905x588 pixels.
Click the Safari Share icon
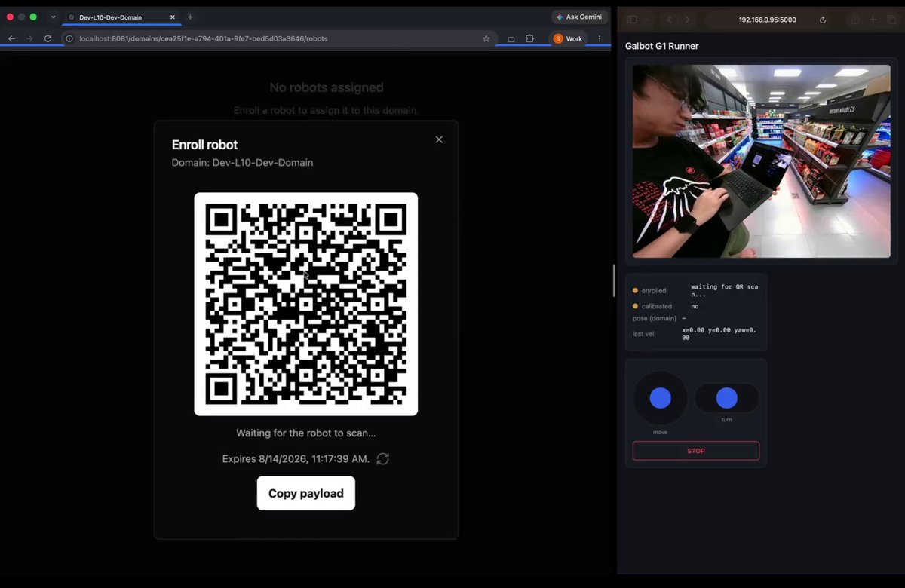[x=854, y=20]
